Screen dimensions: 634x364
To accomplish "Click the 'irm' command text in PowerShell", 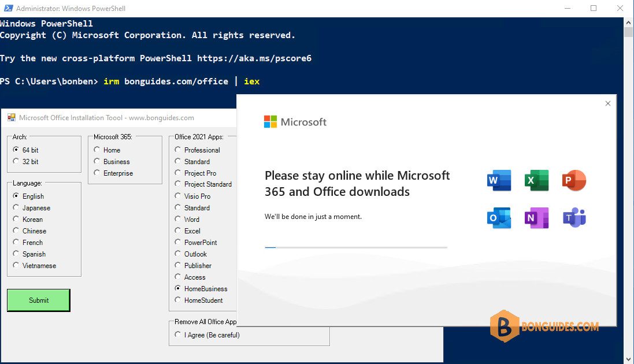I will click(x=111, y=81).
